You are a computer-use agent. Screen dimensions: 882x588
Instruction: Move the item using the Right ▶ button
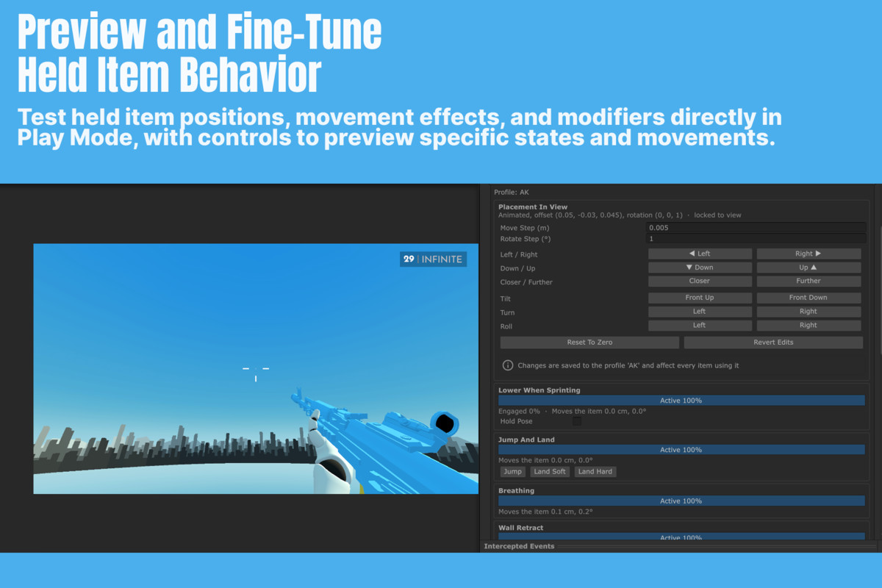click(x=808, y=254)
